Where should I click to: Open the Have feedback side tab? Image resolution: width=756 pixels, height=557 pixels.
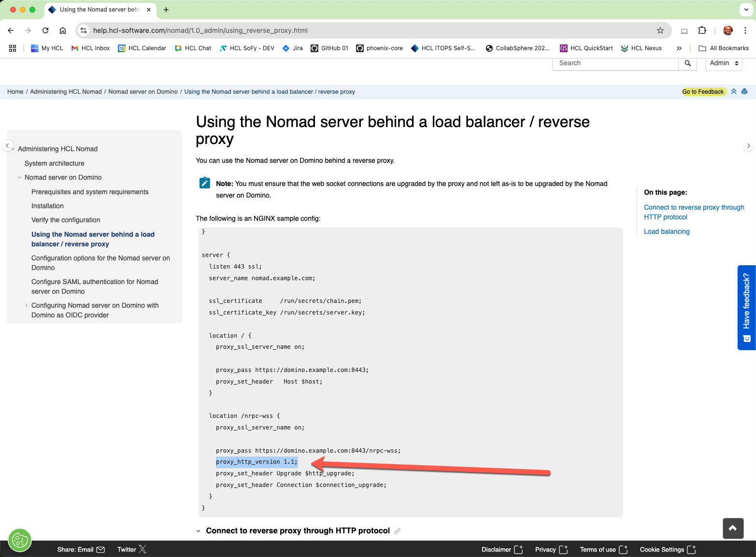pyautogui.click(x=747, y=308)
